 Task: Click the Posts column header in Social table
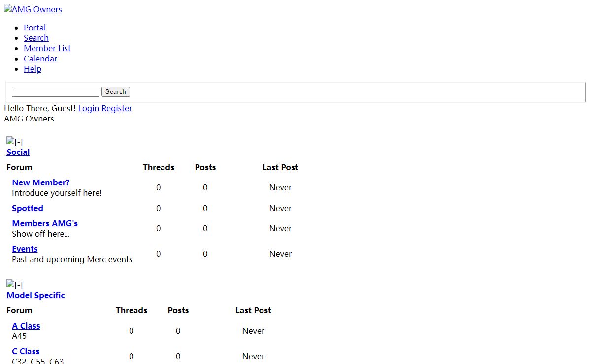pyautogui.click(x=205, y=167)
